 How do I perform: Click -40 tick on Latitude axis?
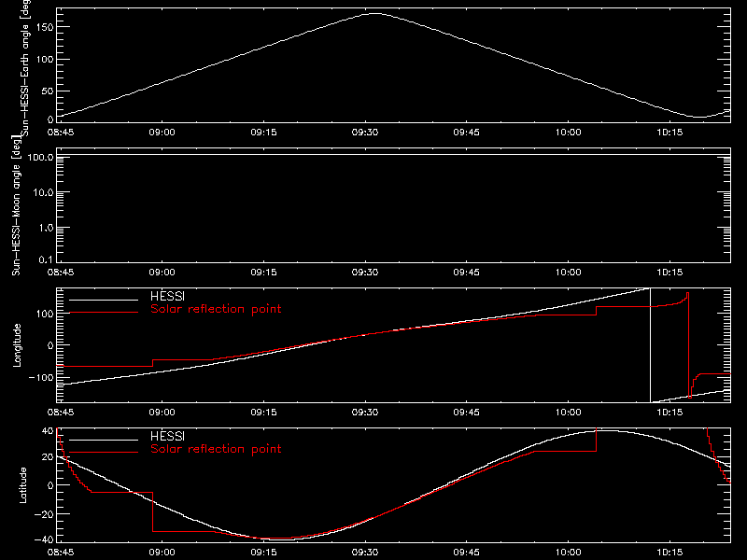tap(44, 540)
